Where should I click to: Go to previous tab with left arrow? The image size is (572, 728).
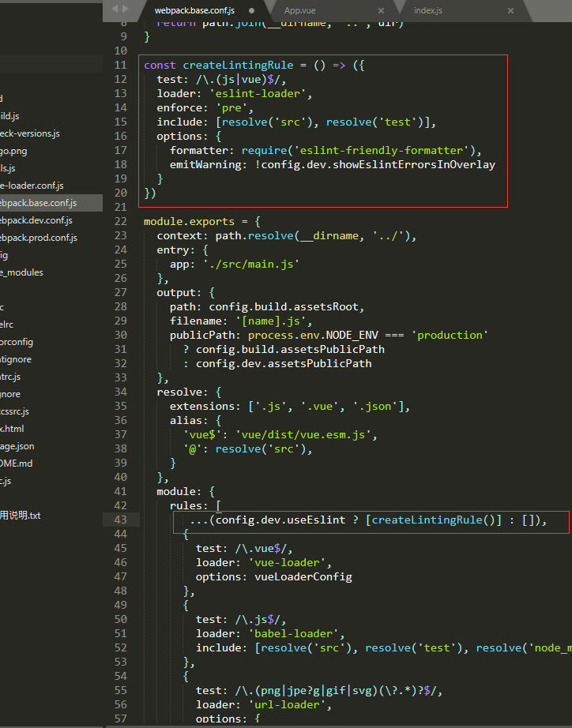point(115,9)
